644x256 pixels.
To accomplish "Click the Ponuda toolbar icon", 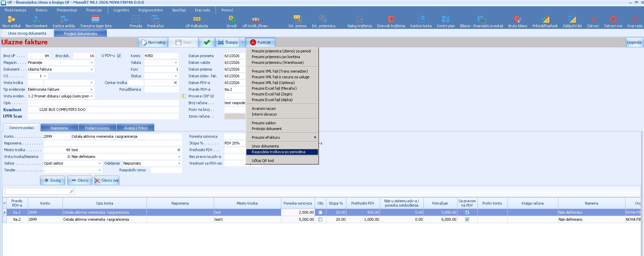I will (x=136, y=22).
